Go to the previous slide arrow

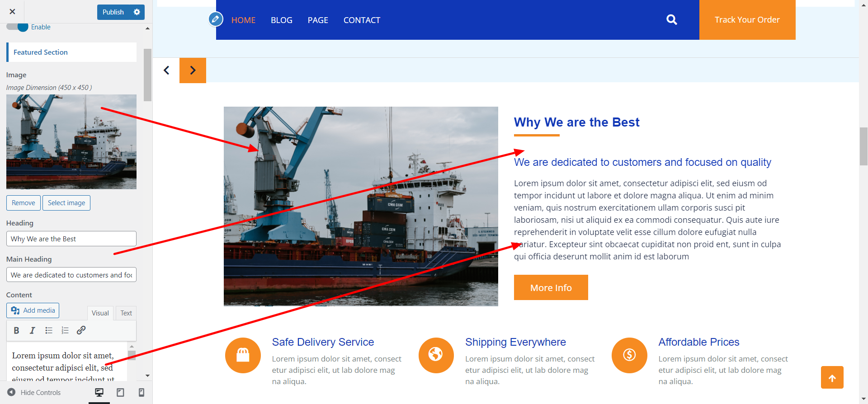pyautogui.click(x=166, y=70)
